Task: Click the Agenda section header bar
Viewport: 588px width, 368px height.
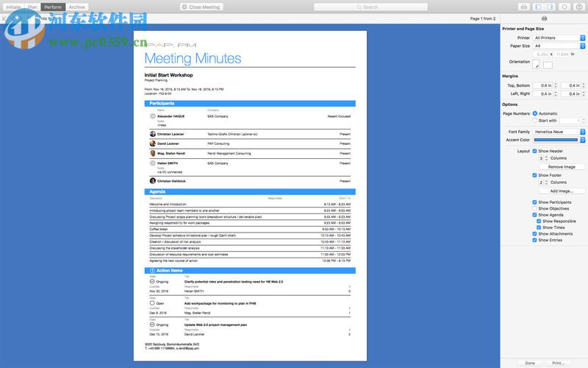Action: coord(250,191)
